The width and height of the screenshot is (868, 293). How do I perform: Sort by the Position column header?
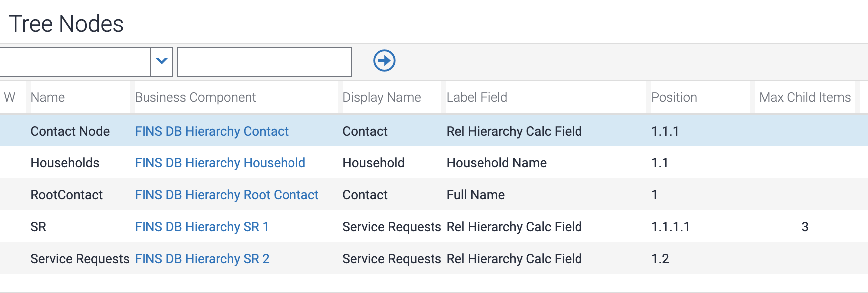coord(674,97)
